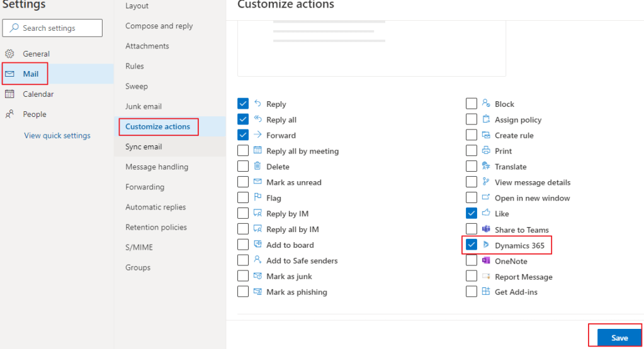
Task: Select General in the settings sidebar
Action: point(36,54)
